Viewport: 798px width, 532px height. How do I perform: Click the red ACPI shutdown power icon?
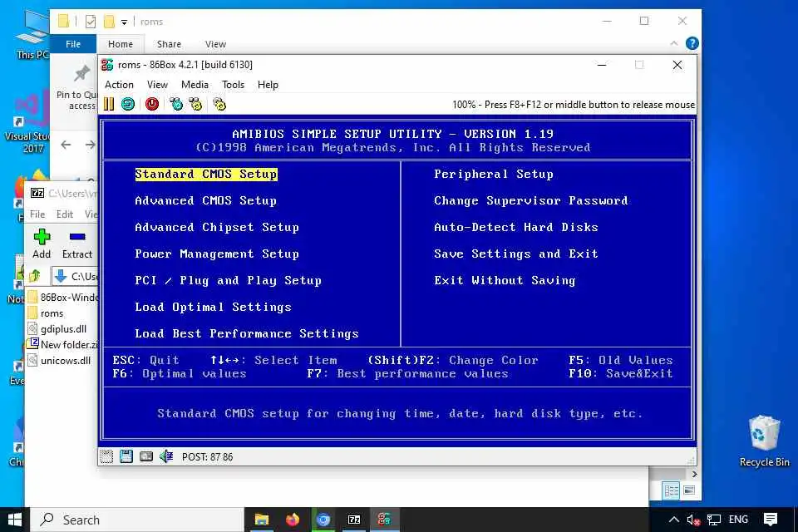[151, 105]
